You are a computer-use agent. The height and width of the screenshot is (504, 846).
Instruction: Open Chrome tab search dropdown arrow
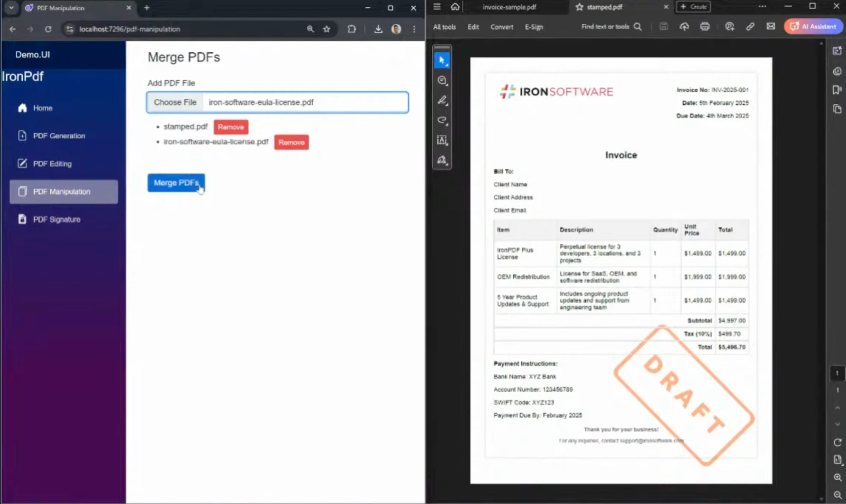[x=11, y=8]
